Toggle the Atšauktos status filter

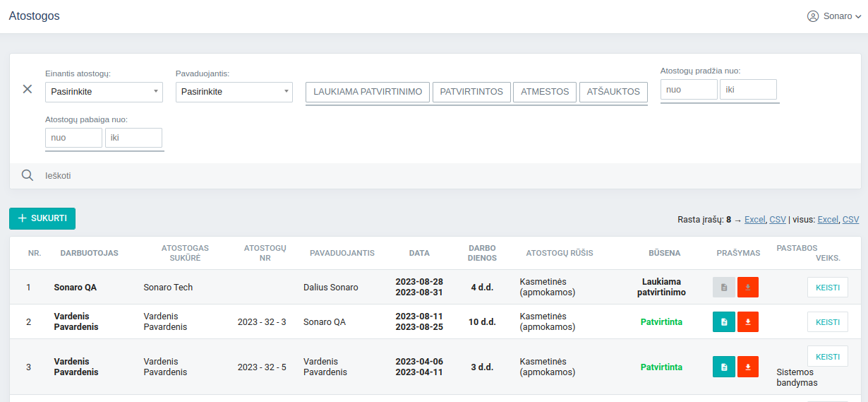pos(613,92)
